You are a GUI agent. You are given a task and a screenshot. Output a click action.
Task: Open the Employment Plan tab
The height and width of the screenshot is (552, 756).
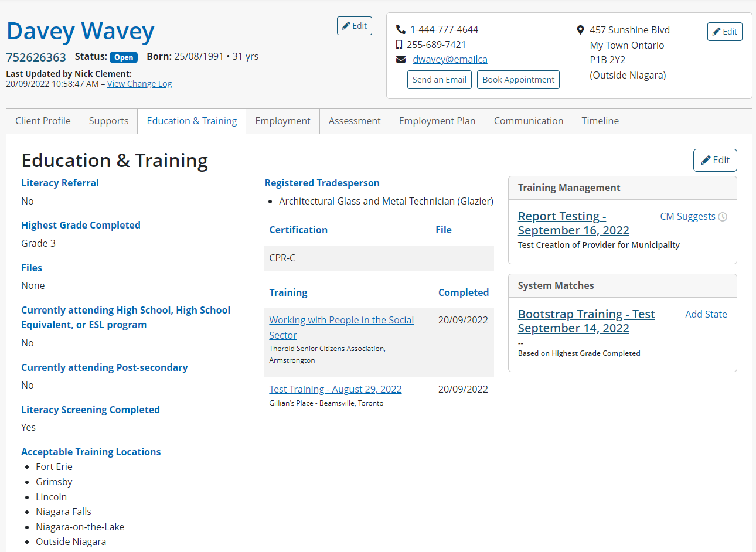point(437,121)
